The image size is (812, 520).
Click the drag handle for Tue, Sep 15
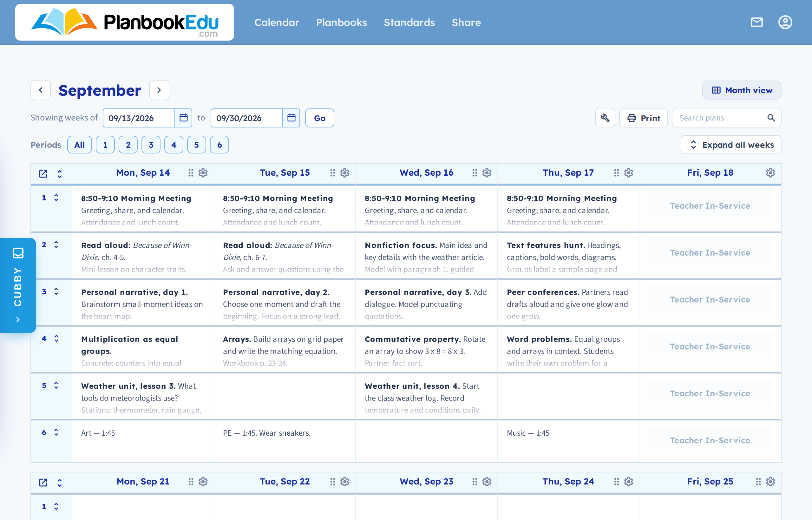[x=333, y=173]
